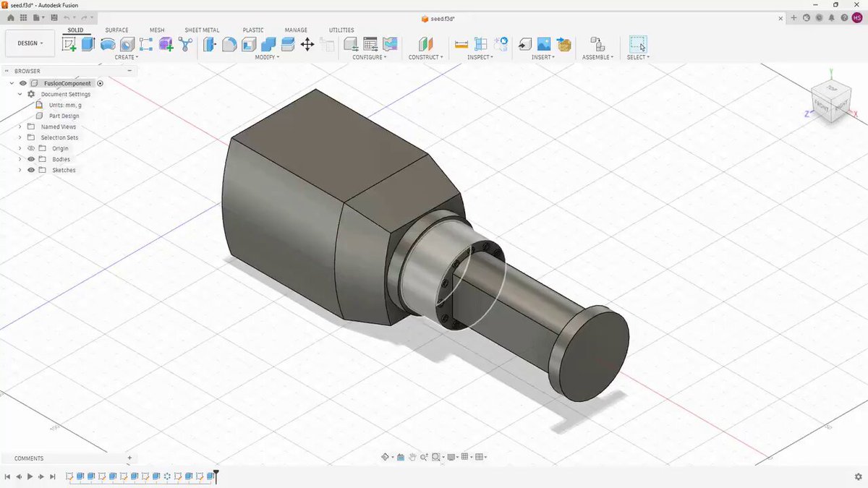Open the CREATE dropdown menu

tap(127, 57)
